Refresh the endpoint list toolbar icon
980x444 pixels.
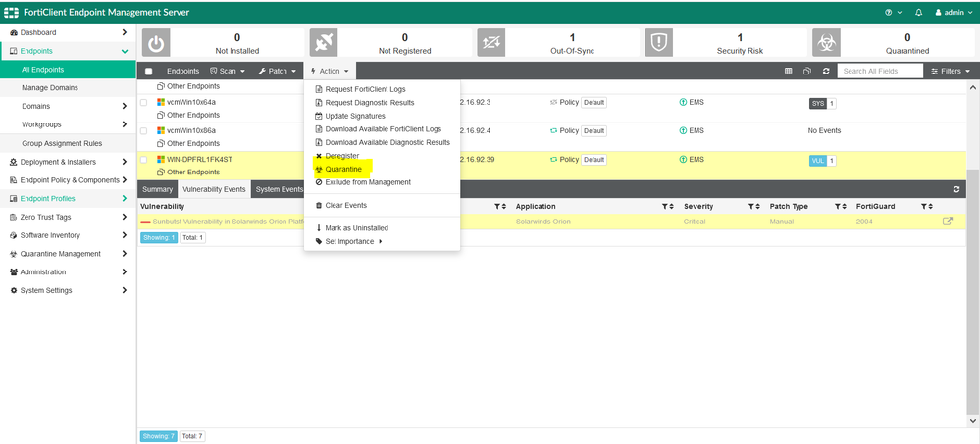[x=826, y=72]
